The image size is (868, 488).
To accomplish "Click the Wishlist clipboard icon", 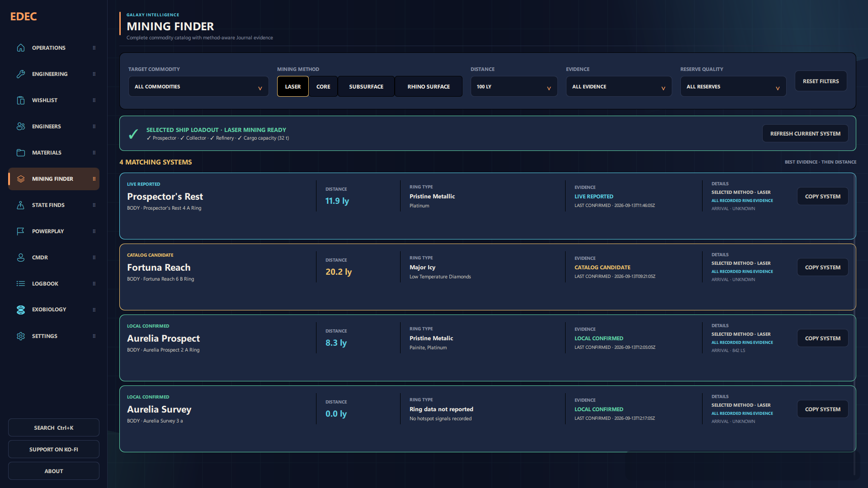I will coord(21,100).
